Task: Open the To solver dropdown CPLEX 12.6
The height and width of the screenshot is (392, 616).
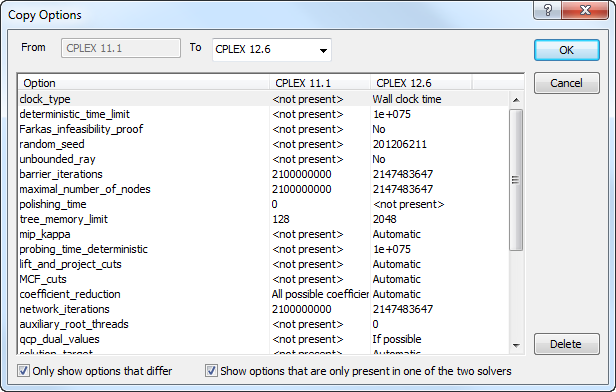Action: 271,49
